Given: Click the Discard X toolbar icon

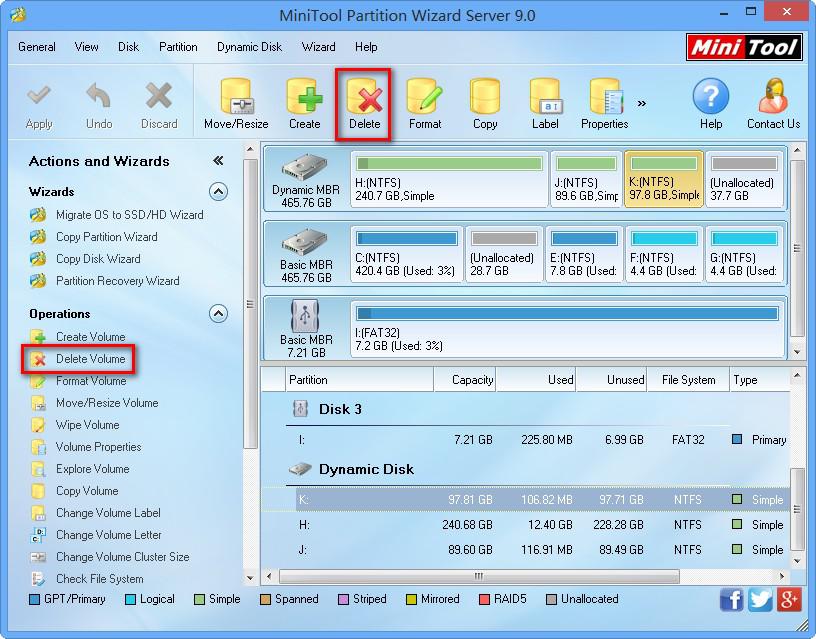Looking at the screenshot, I should [x=159, y=106].
